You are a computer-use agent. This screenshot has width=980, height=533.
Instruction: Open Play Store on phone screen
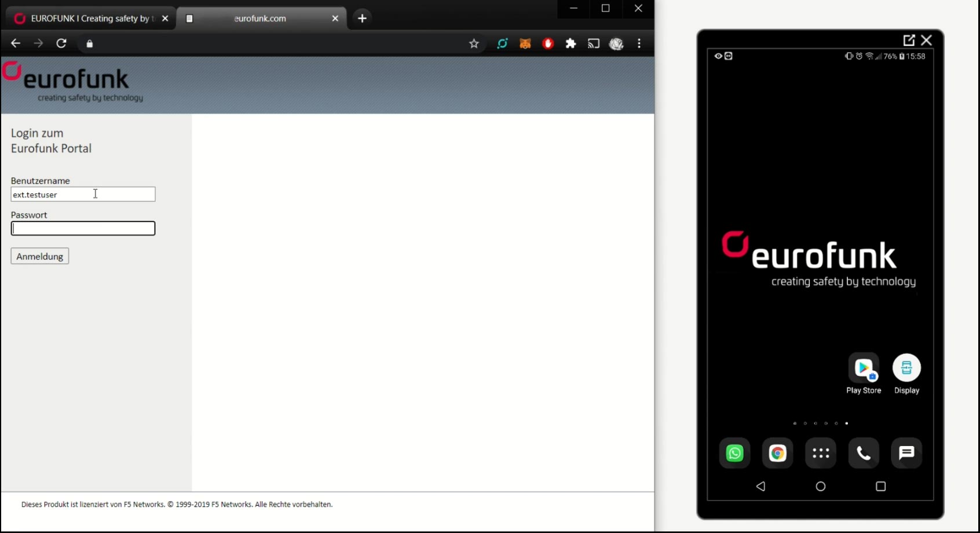pos(864,374)
